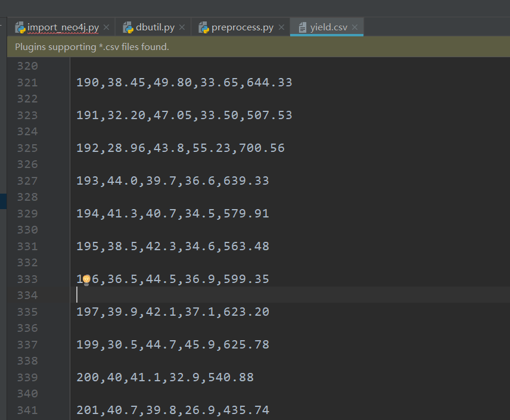510x420 pixels.
Task: Close the yield.csv tab
Action: (354, 27)
